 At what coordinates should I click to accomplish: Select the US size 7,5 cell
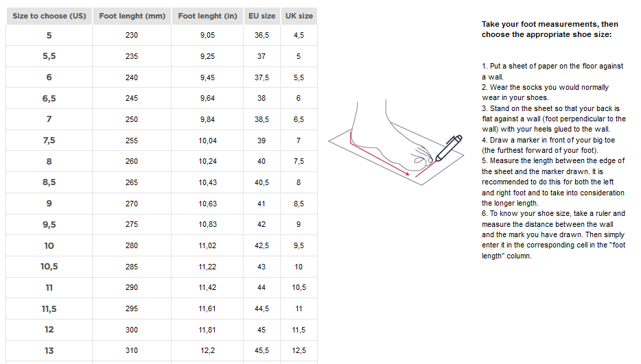coord(49,141)
